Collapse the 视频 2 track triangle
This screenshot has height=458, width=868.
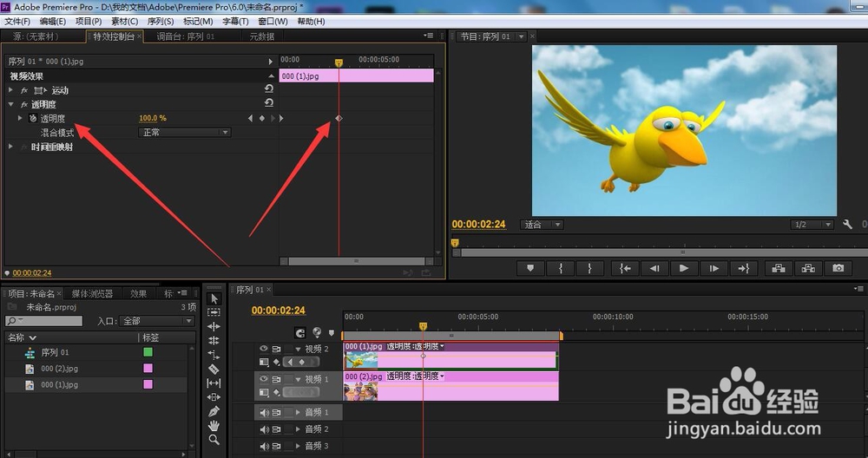click(x=298, y=349)
